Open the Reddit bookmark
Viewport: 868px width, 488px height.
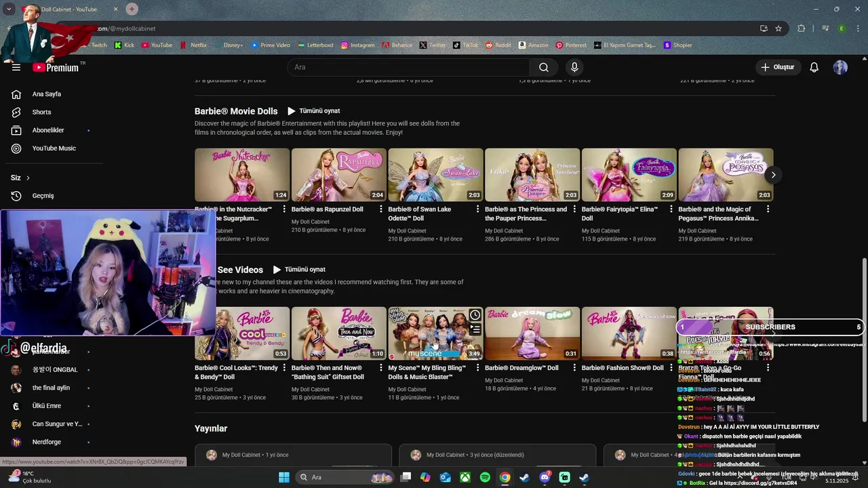[498, 45]
